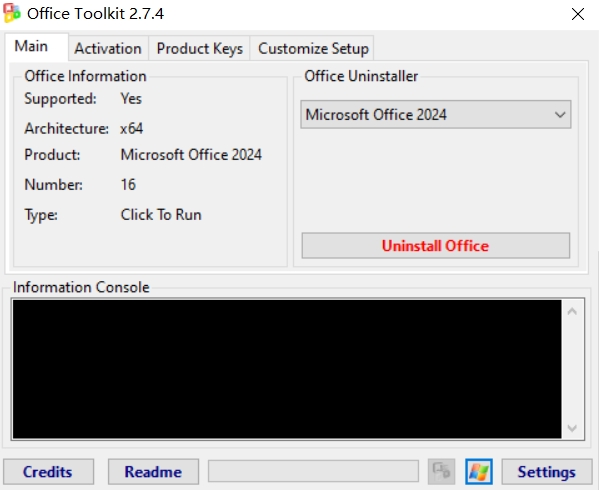599x490 pixels.
Task: Open the Credits button
Action: coord(48,472)
